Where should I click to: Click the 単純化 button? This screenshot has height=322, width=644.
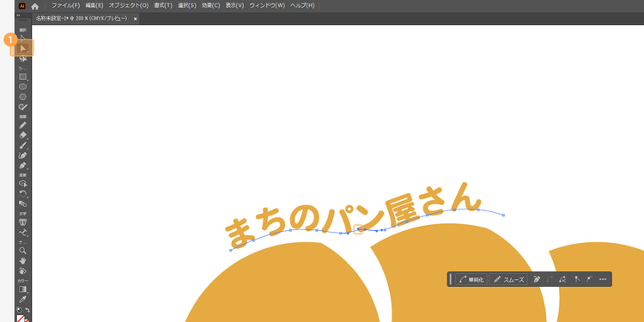point(471,280)
